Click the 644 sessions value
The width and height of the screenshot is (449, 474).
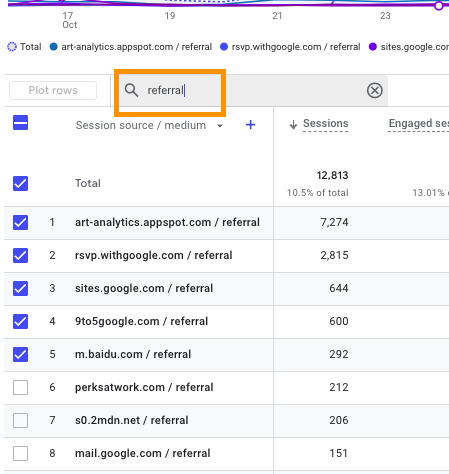(339, 288)
